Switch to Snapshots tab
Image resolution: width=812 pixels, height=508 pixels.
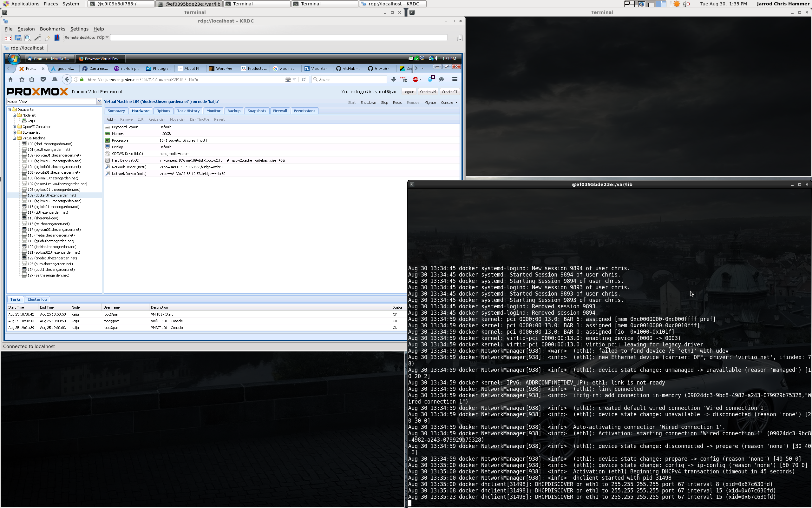[257, 111]
